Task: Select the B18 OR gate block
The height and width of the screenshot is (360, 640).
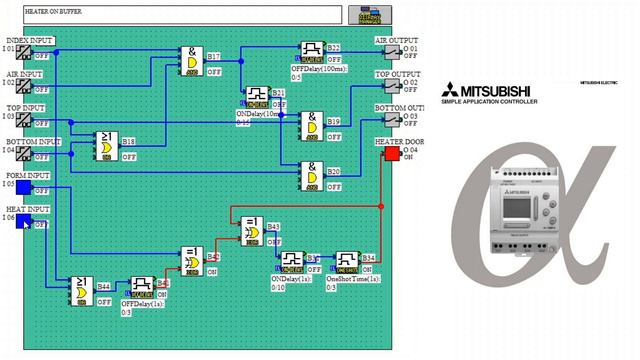Action: (x=107, y=146)
